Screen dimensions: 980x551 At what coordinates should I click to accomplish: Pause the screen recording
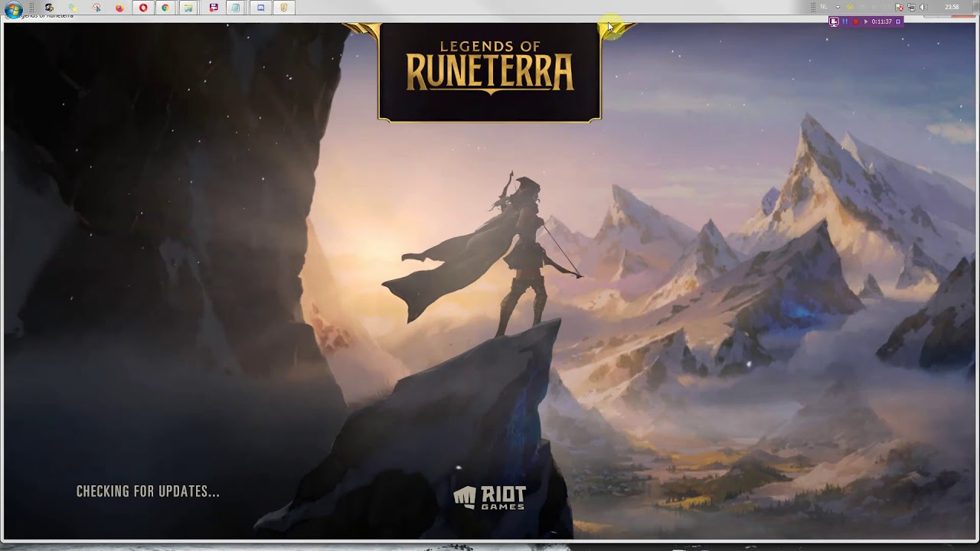coord(845,21)
